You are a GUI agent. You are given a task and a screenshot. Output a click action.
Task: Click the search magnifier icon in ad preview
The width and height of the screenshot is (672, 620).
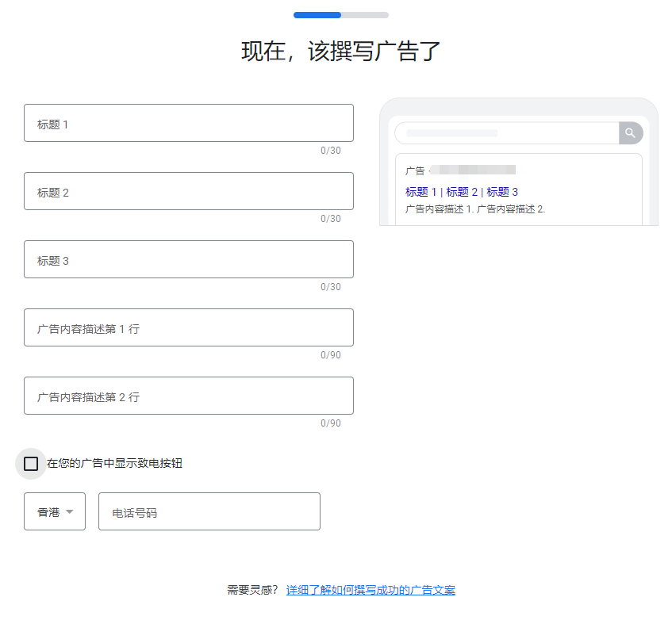click(630, 133)
